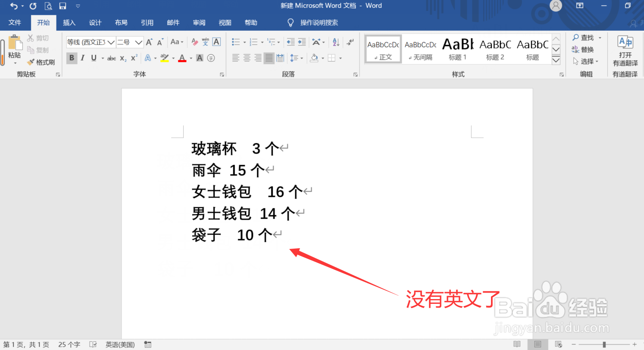644x350 pixels.
Task: Select the italic formatting icon
Action: [82, 58]
